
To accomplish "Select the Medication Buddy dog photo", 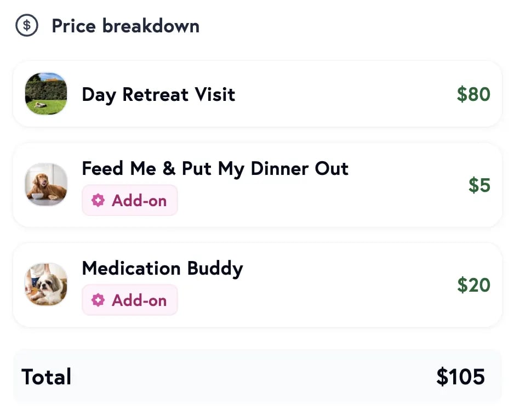I will (46, 284).
